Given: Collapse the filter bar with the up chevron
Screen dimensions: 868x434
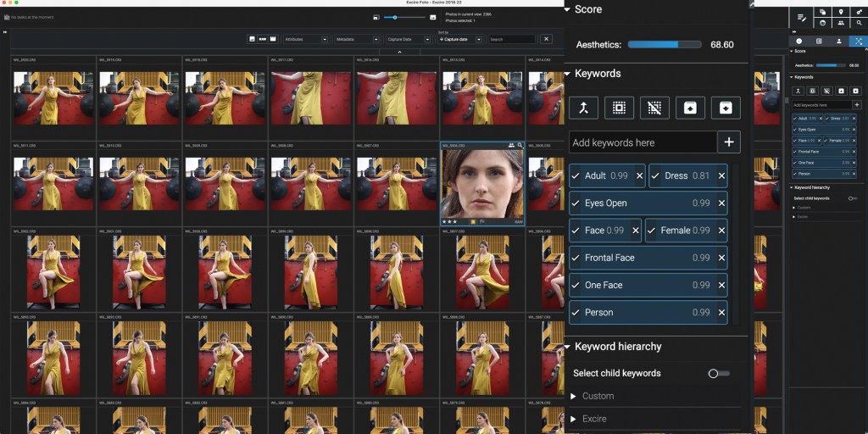Looking at the screenshot, I should (399, 52).
